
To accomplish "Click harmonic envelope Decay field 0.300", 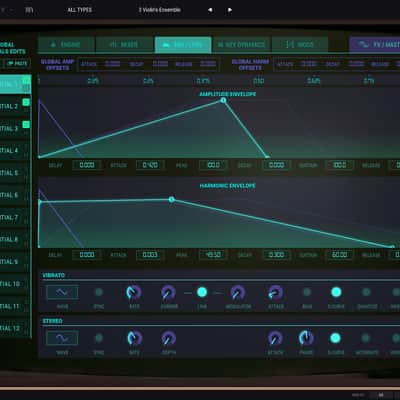I will point(276,255).
